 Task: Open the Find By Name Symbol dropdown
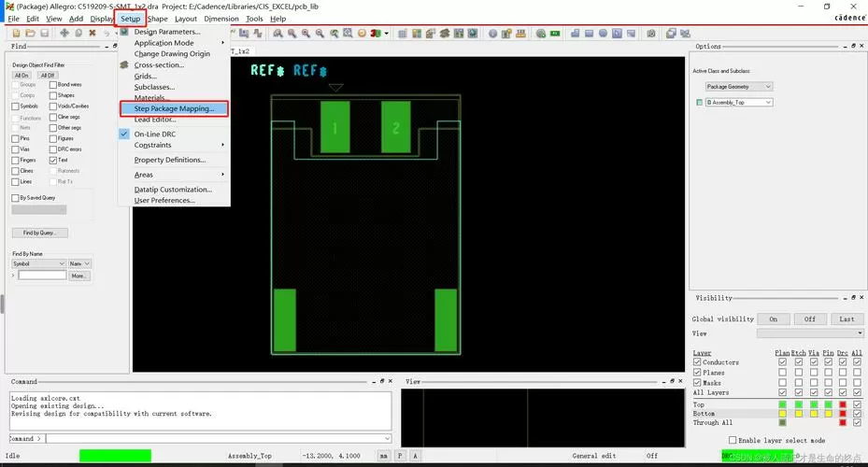(38, 264)
